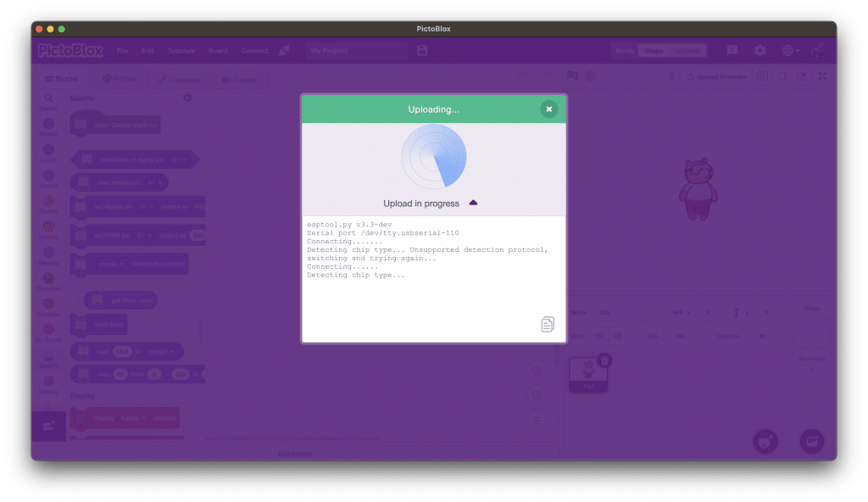Edit the My Project name field
Screen dimensions: 868x502
tap(357, 50)
